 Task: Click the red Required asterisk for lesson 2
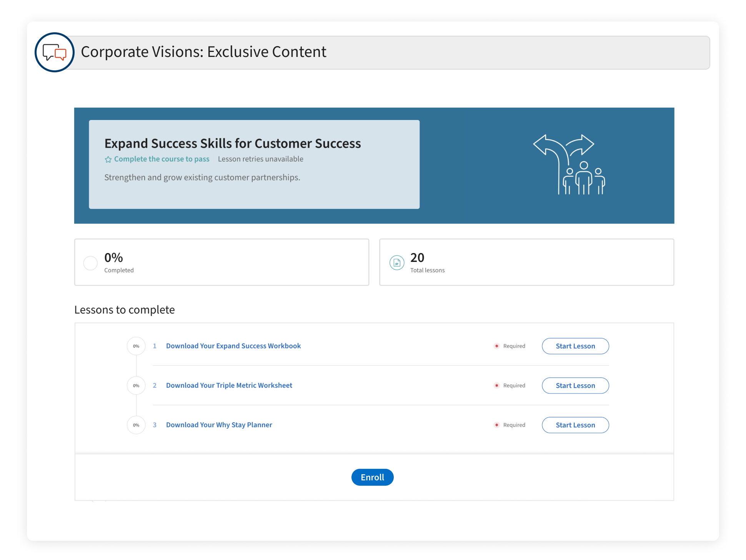(x=496, y=385)
